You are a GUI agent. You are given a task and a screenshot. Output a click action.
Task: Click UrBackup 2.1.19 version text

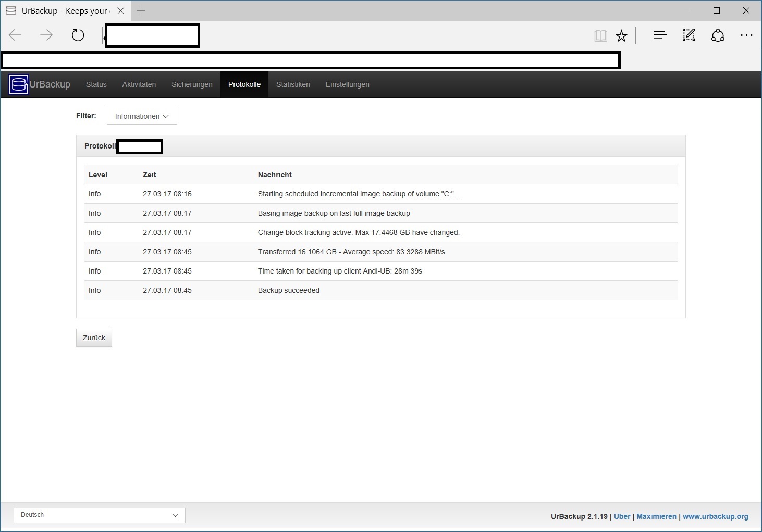pyautogui.click(x=579, y=516)
